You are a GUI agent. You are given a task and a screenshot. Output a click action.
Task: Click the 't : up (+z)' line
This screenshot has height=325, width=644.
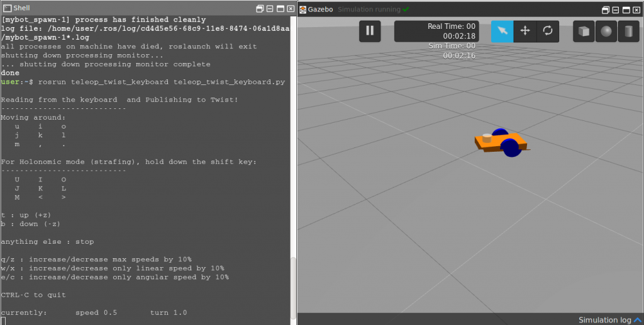pyautogui.click(x=26, y=215)
